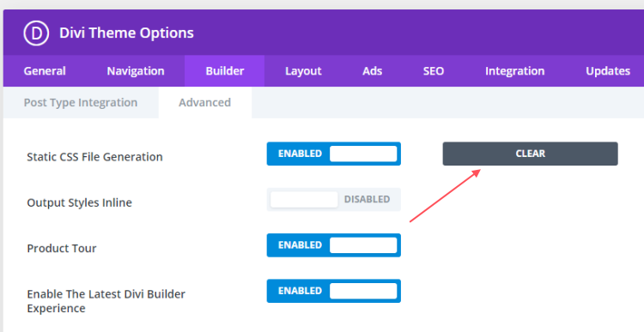
Task: Click the Static CSS File Generation label
Action: click(x=94, y=157)
